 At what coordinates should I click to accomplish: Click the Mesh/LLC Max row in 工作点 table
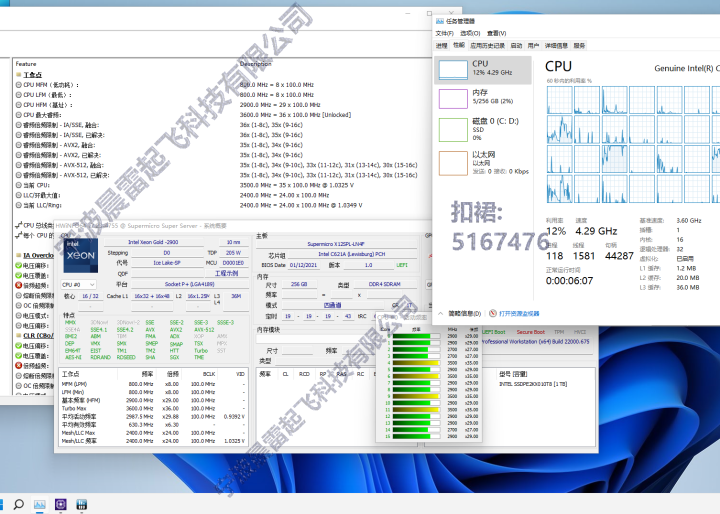[x=153, y=433]
